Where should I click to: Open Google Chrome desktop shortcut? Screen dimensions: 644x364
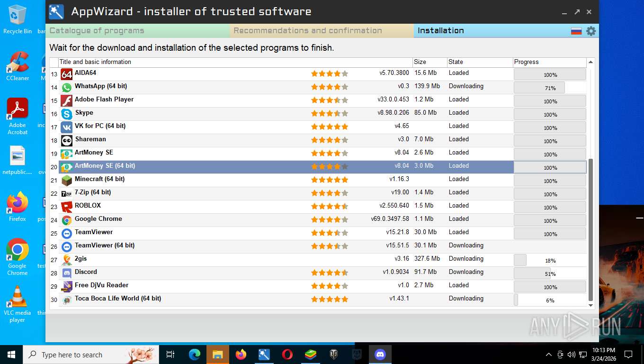tap(18, 257)
